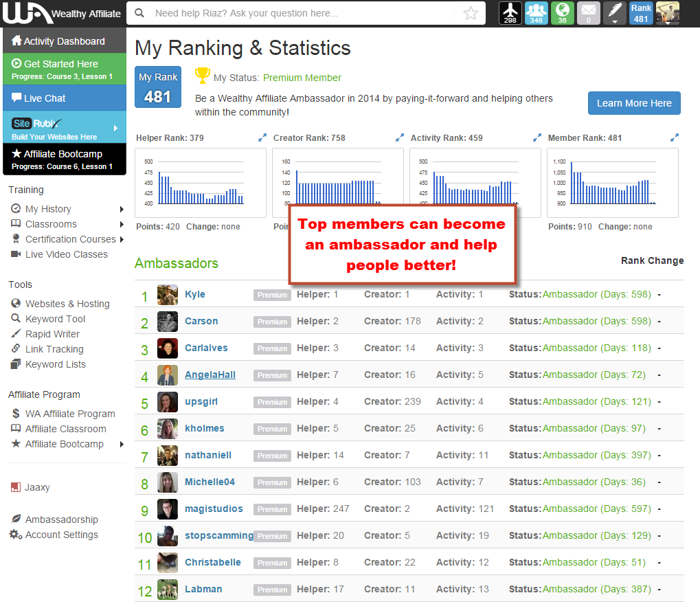This screenshot has height=602, width=700.
Task: Click the Websites & Hosting globe icon
Action: [16, 303]
